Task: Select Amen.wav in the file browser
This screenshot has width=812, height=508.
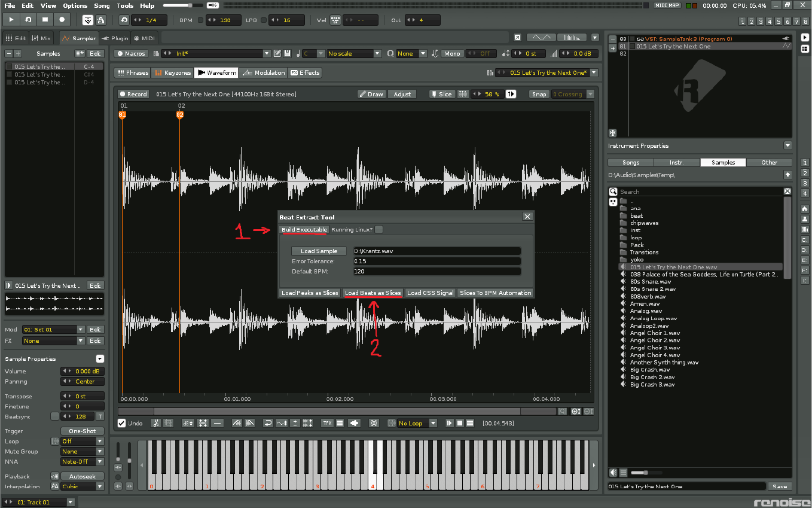Action: pyautogui.click(x=646, y=304)
